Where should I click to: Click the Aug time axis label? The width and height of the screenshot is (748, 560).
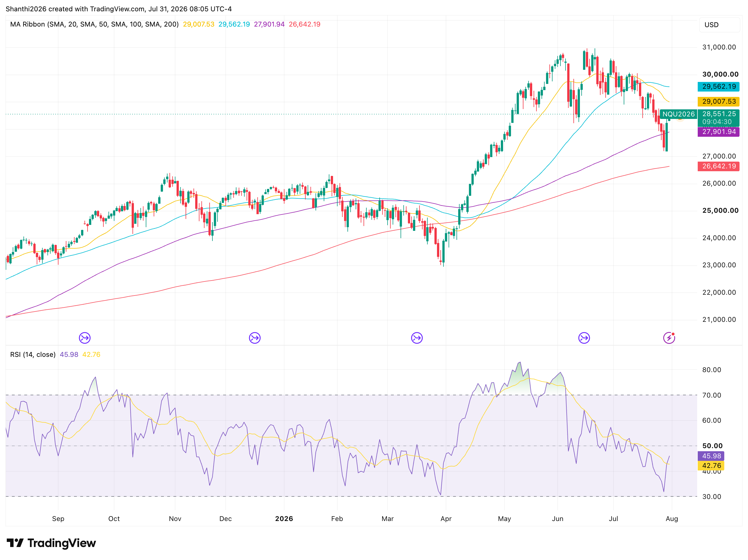point(672,519)
